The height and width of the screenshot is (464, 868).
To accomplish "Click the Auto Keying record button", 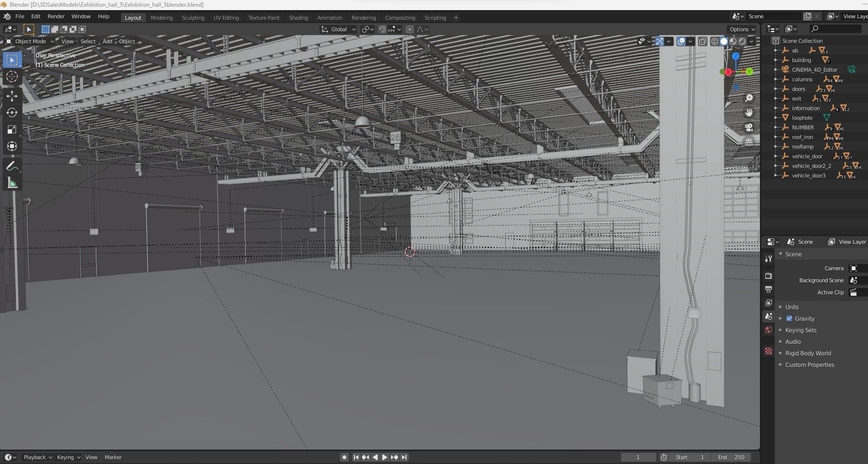I will (344, 457).
